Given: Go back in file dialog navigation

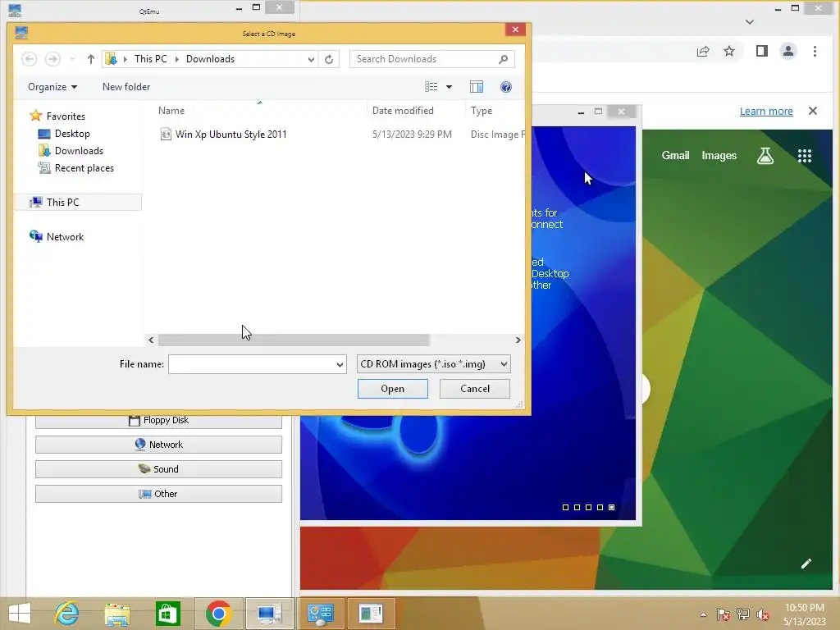Looking at the screenshot, I should click(x=29, y=59).
